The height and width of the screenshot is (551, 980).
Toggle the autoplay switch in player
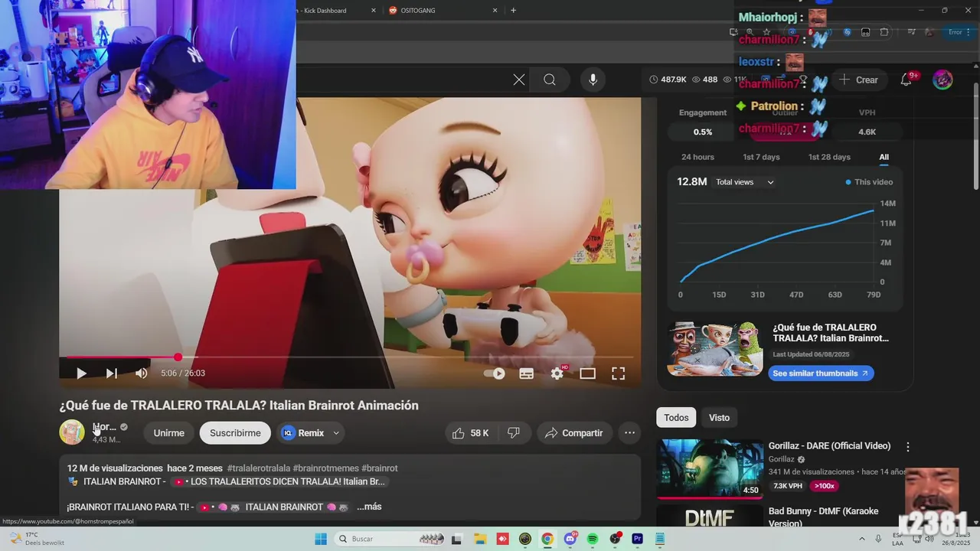click(x=495, y=373)
